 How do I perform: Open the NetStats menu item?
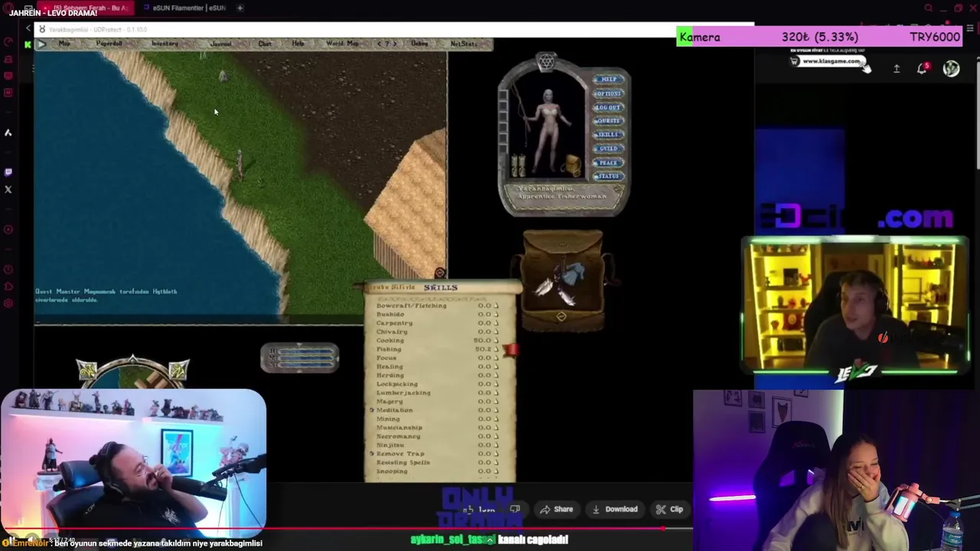(x=464, y=44)
